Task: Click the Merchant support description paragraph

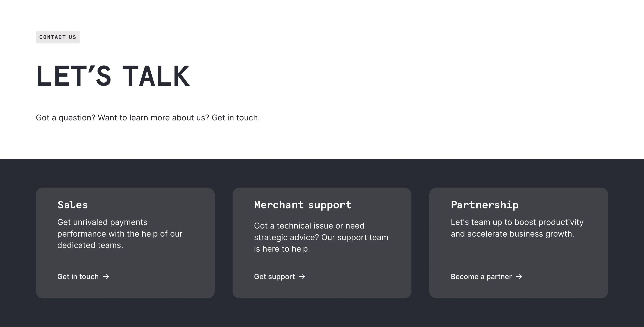Action: coord(321,237)
